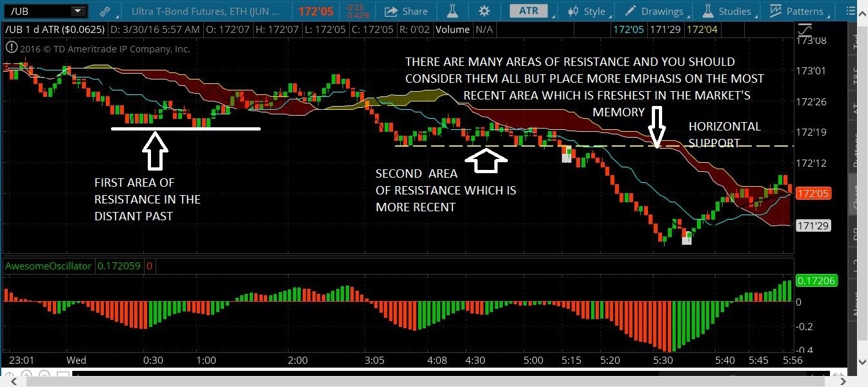
Task: Click the 2:00 time axis label
Action: click(298, 360)
